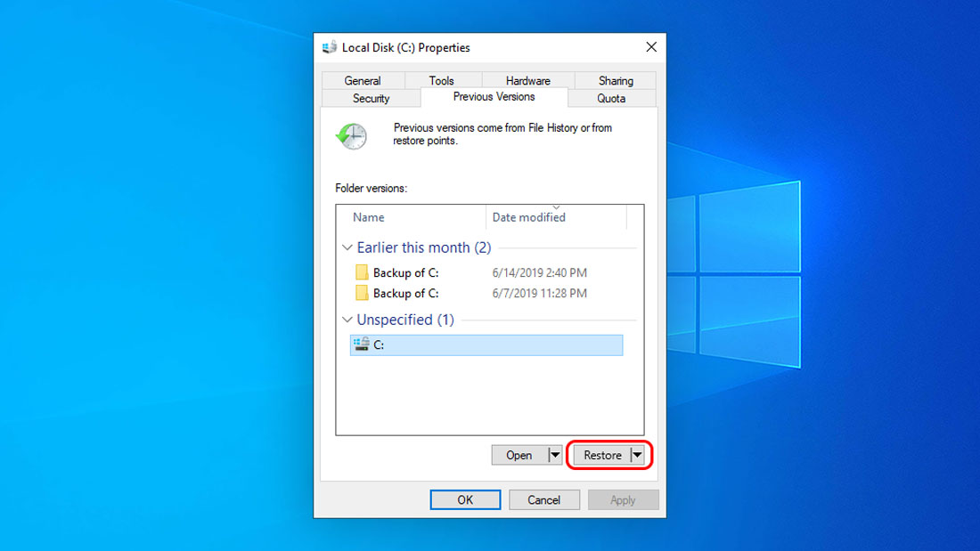Click the greyed-out Apply button
This screenshot has width=980, height=551.
(x=623, y=499)
